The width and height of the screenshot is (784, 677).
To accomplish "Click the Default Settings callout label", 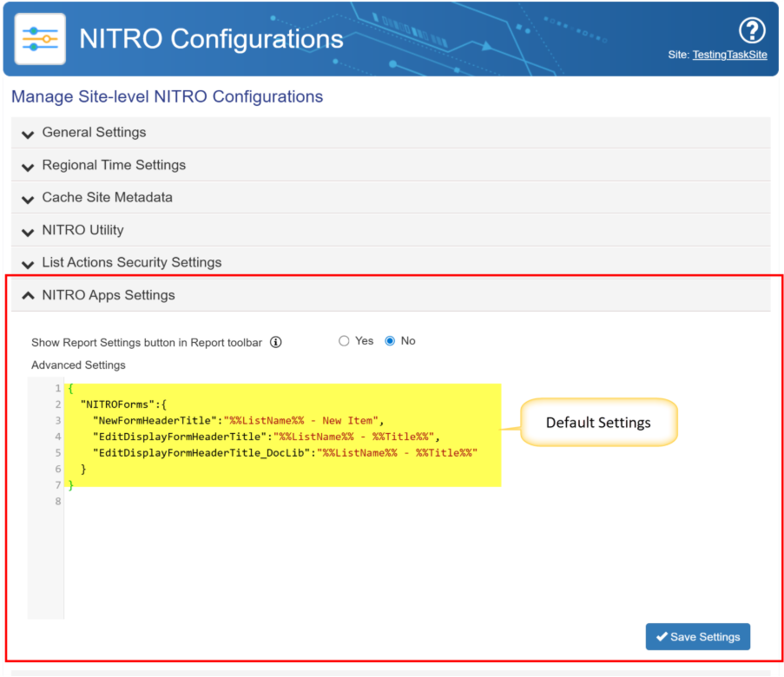I will coord(597,423).
